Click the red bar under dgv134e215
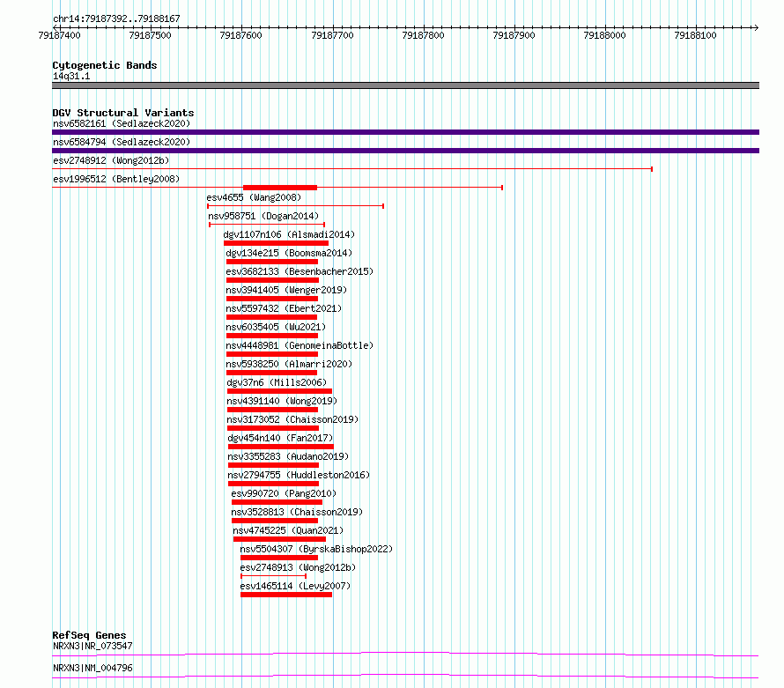Screen dimensions: 784x688 (x=272, y=262)
